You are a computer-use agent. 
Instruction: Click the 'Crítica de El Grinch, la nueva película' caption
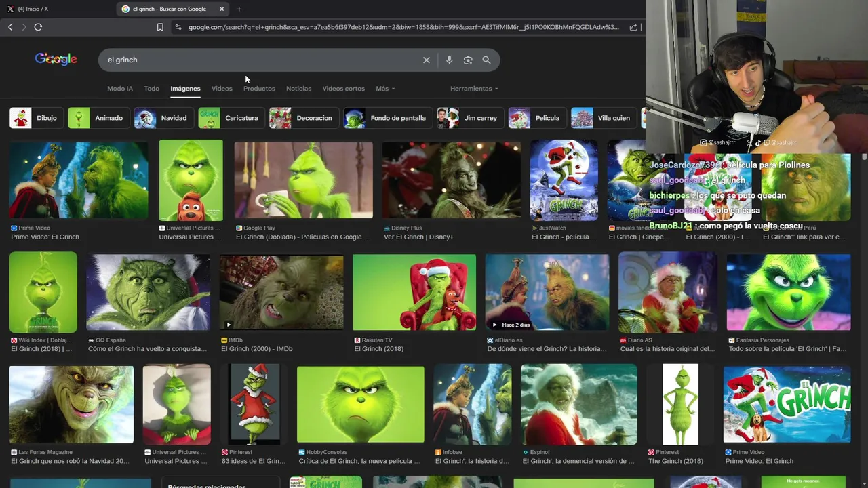[359, 461]
